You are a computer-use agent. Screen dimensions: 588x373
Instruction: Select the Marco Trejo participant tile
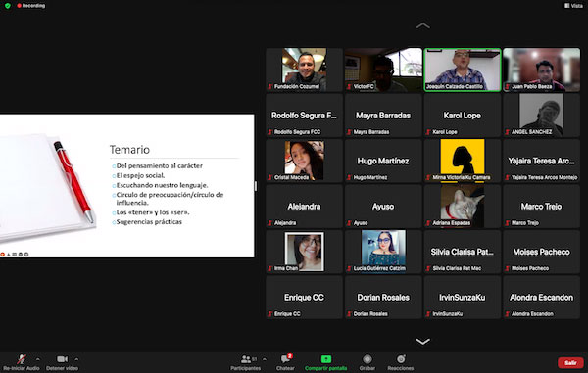(x=542, y=207)
